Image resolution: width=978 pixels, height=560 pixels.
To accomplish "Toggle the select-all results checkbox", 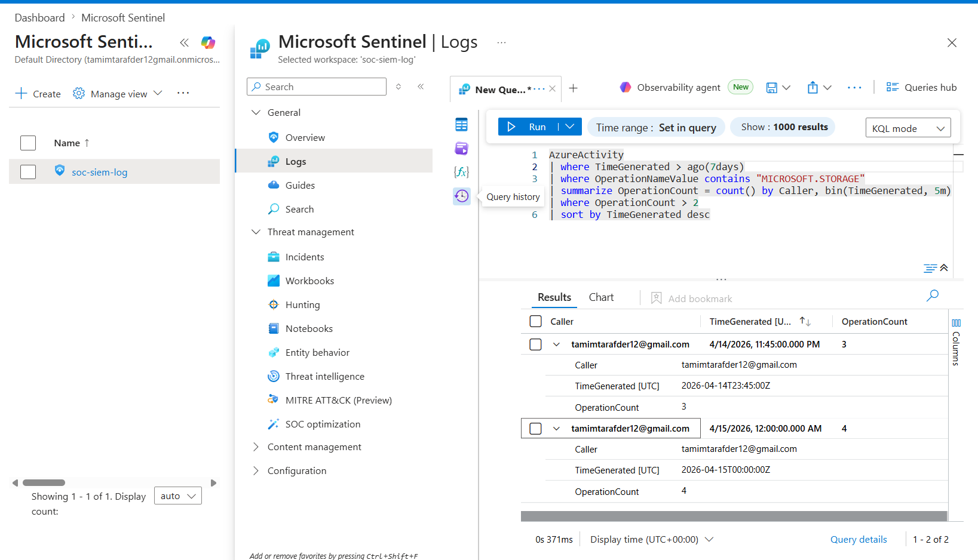I will [x=535, y=321].
